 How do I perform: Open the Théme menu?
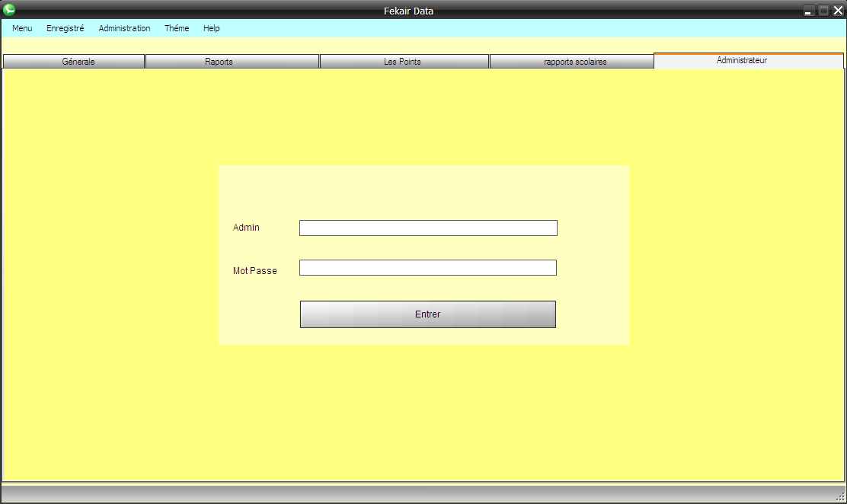tap(177, 28)
